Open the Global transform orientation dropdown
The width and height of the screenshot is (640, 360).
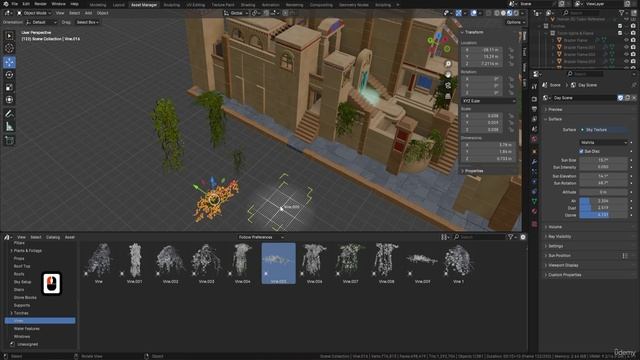point(236,13)
